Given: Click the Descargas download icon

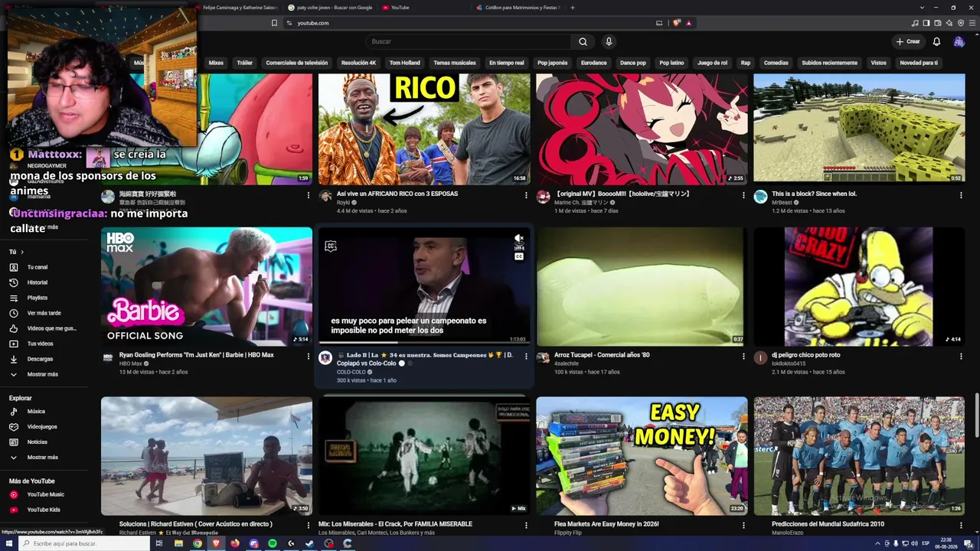Looking at the screenshot, I should 14,359.
